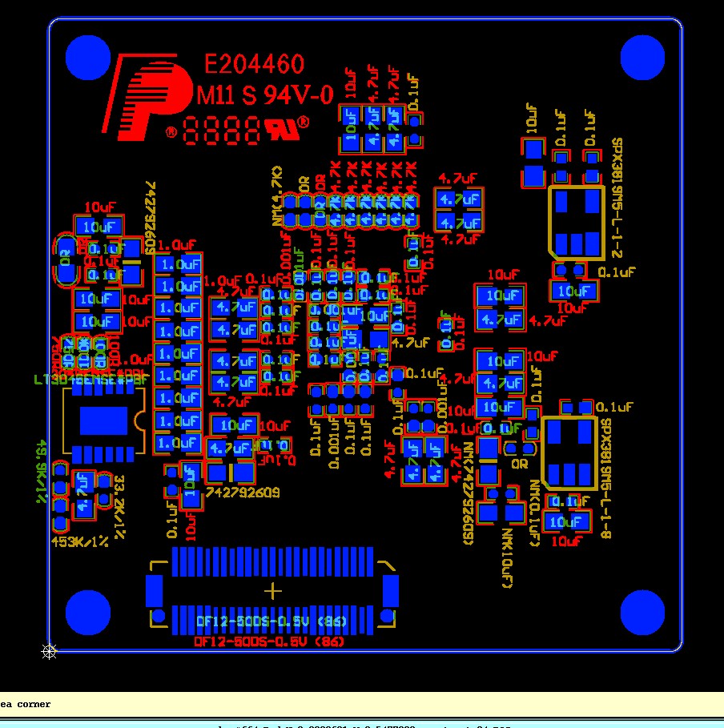The image size is (724, 728).
Task: Select the M11 S 94V-0 text
Action: coord(265,95)
